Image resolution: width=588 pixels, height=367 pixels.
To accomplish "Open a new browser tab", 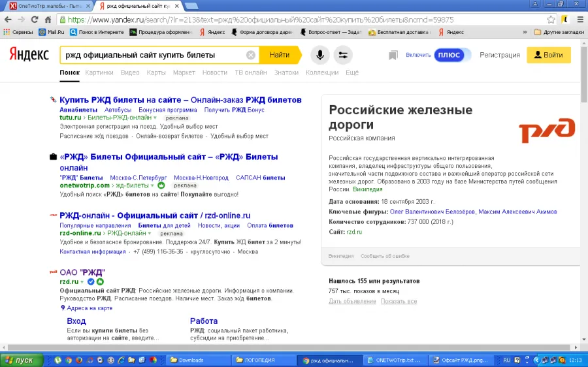I will click(191, 6).
